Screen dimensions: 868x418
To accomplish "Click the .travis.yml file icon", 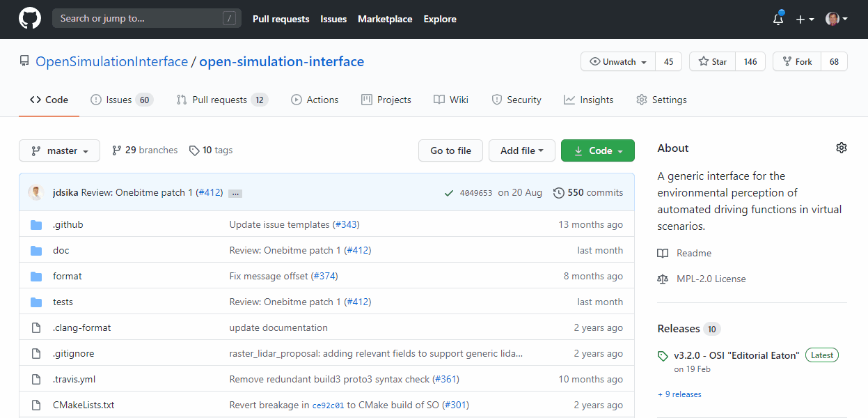I will (36, 380).
